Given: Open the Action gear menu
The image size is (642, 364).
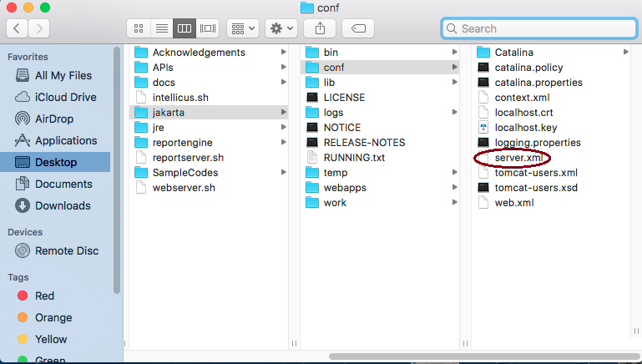Looking at the screenshot, I should (281, 28).
